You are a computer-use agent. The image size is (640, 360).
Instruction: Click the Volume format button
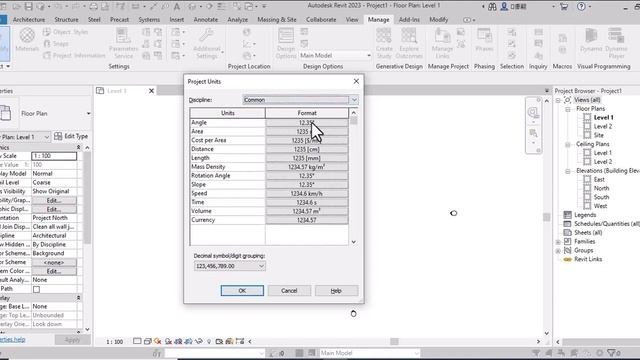[307, 211]
